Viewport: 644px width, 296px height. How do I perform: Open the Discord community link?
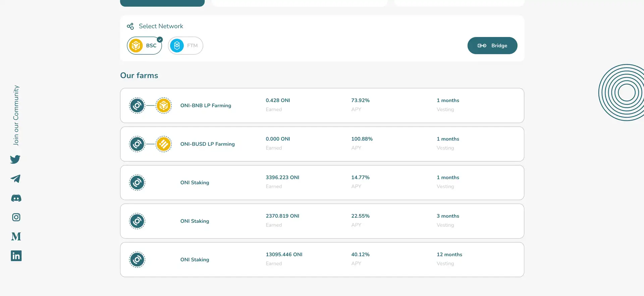(16, 198)
